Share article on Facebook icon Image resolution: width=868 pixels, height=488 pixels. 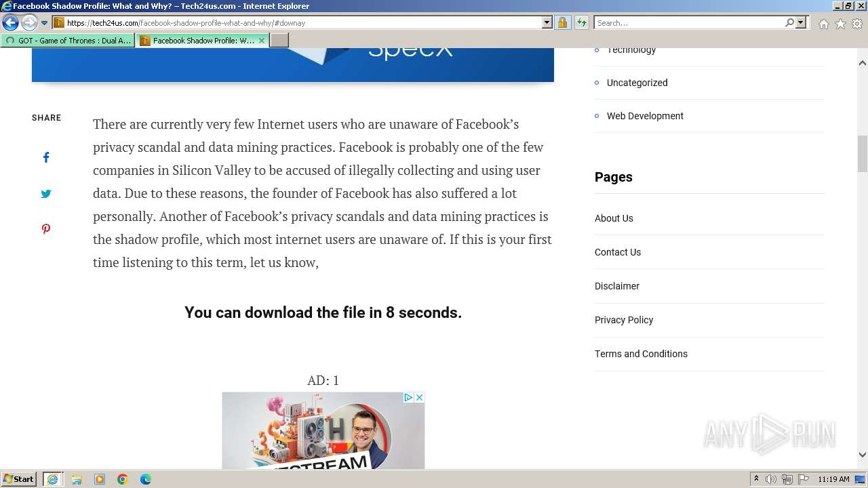46,157
